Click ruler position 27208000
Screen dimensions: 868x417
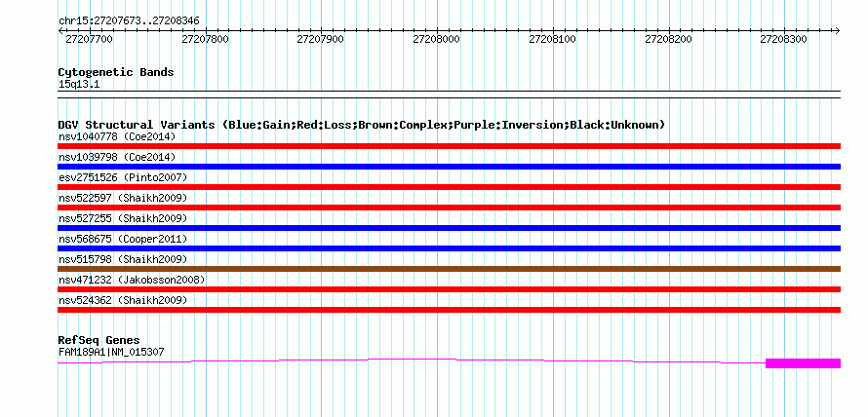436,39
